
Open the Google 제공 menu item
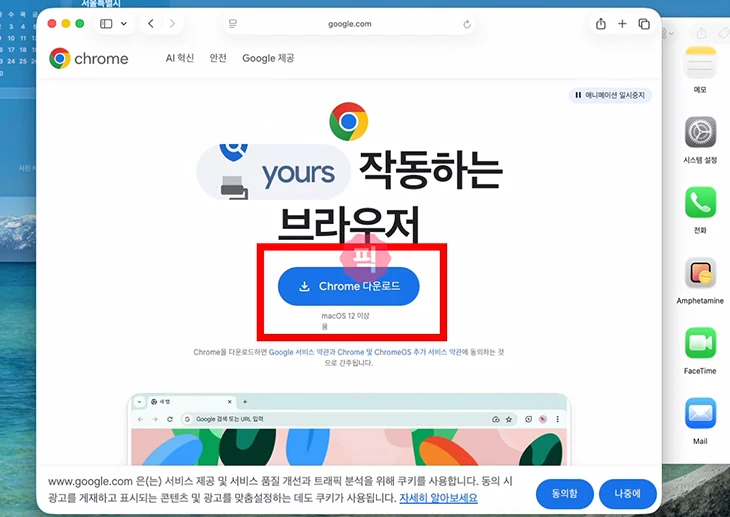268,58
